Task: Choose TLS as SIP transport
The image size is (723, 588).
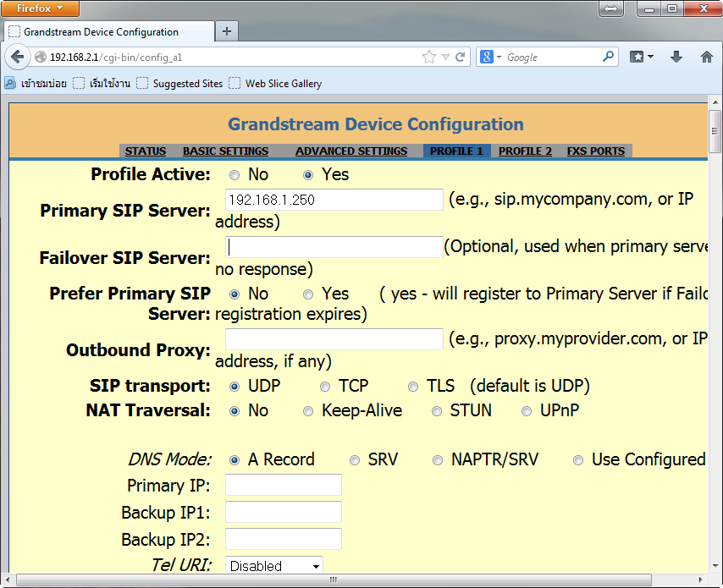Action: pos(413,386)
